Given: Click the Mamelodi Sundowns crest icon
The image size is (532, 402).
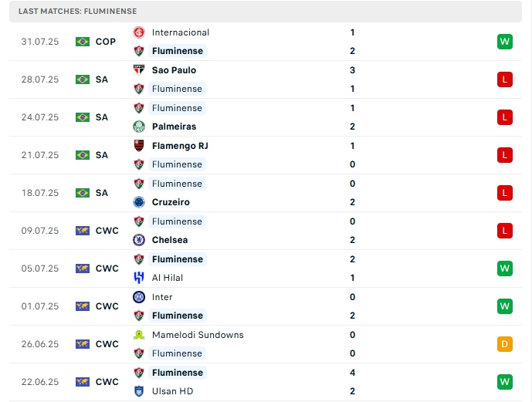Looking at the screenshot, I should pos(139,335).
